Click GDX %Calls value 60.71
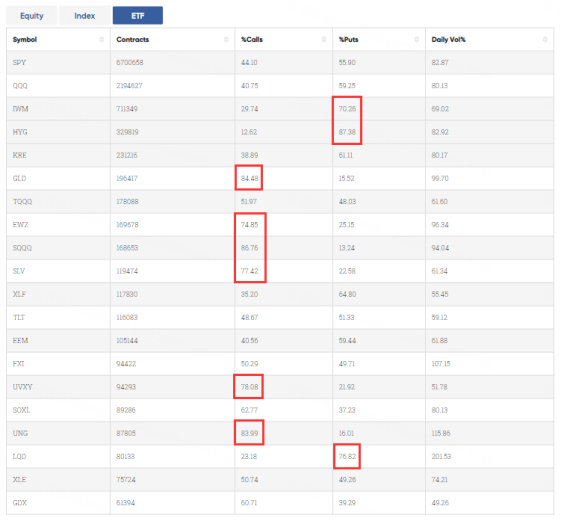 click(x=249, y=503)
